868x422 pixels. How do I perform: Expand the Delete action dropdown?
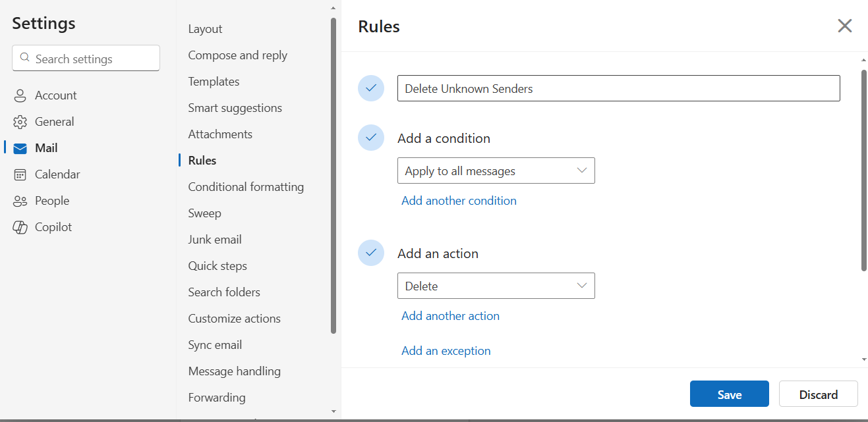coord(496,286)
